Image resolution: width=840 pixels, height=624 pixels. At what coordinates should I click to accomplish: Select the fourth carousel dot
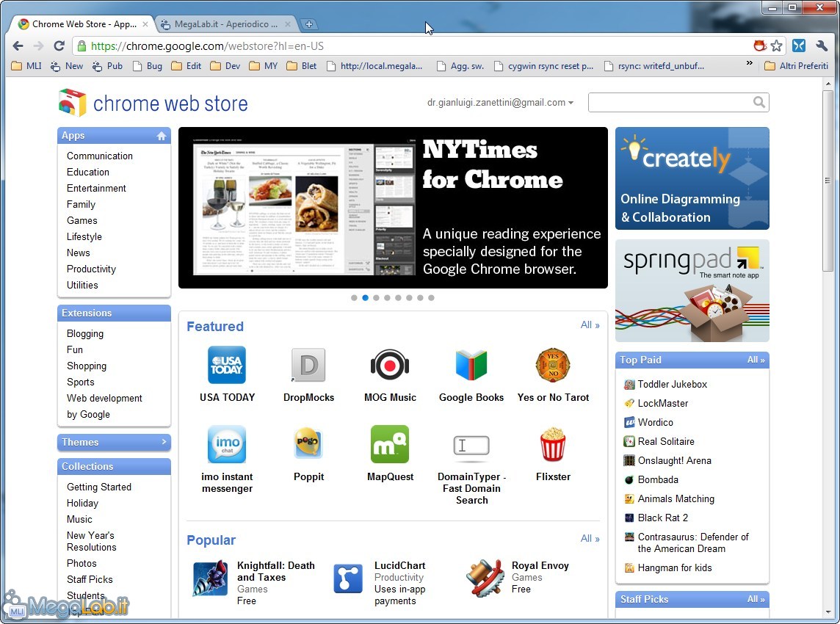point(387,298)
